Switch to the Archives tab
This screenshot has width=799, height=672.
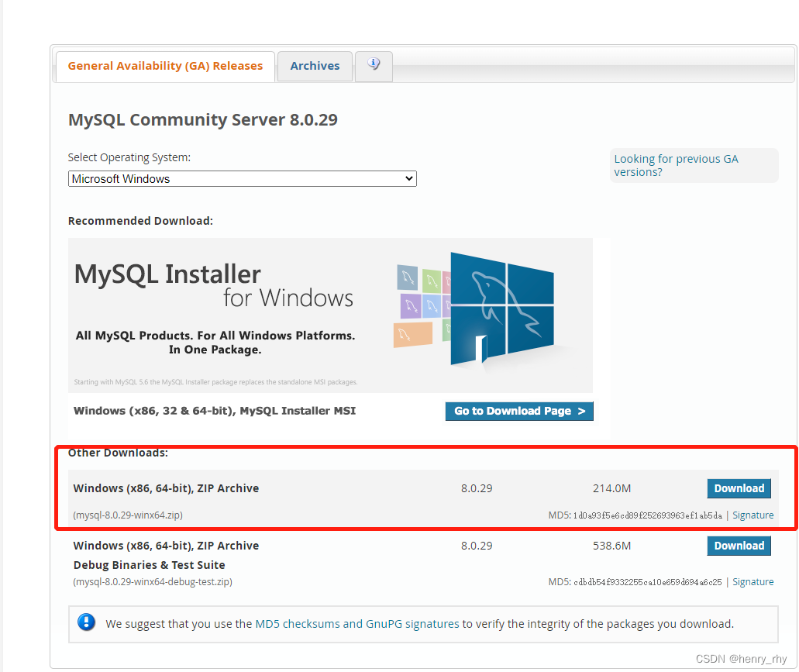coord(315,66)
